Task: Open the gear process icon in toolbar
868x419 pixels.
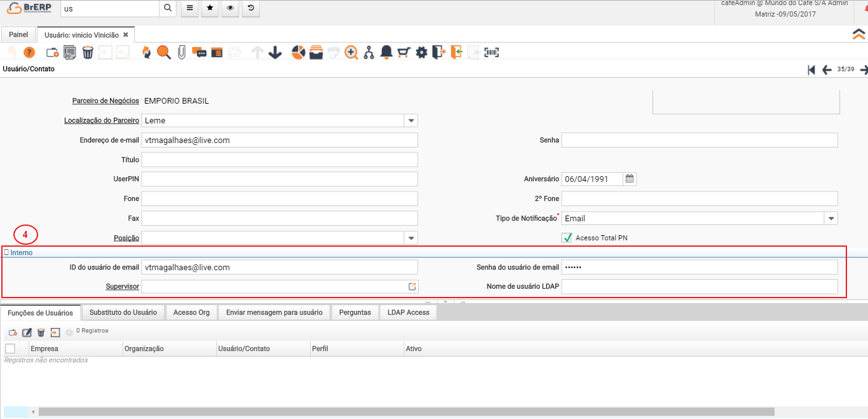Action: click(x=421, y=53)
